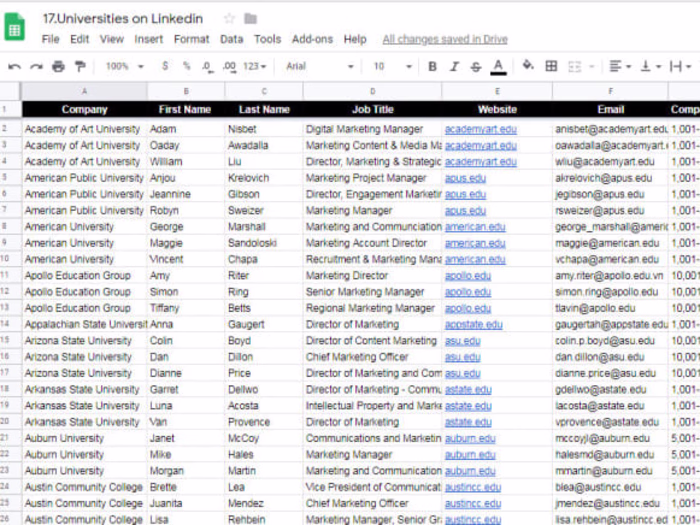Increase decimal places icon
This screenshot has width=700, height=525.
[229, 67]
